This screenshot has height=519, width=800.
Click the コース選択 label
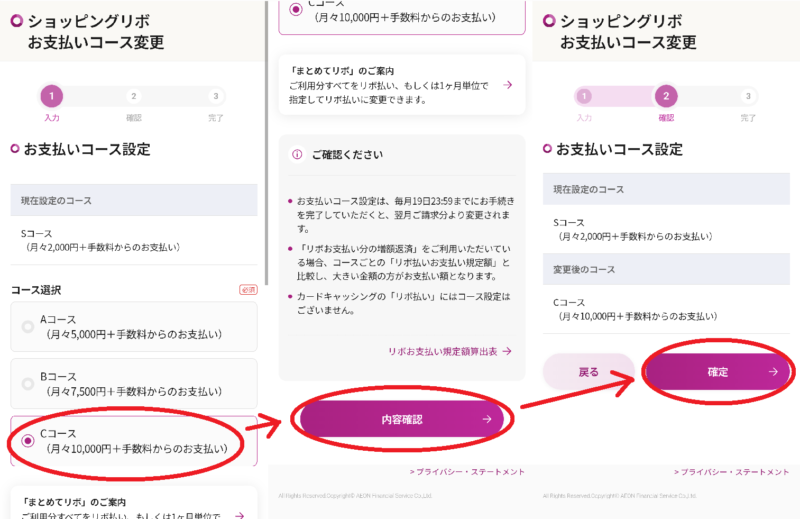[x=36, y=290]
